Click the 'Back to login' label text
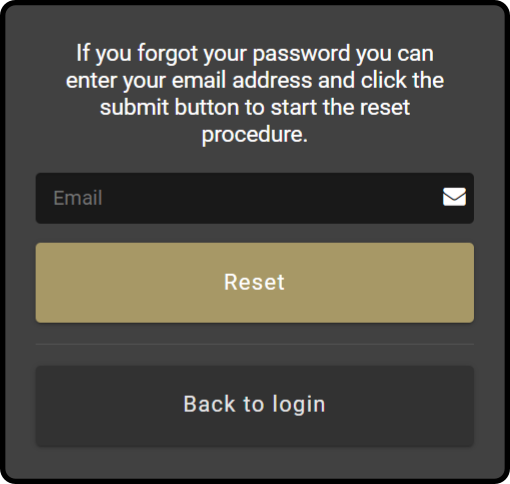Image resolution: width=510 pixels, height=484 pixels. (254, 404)
